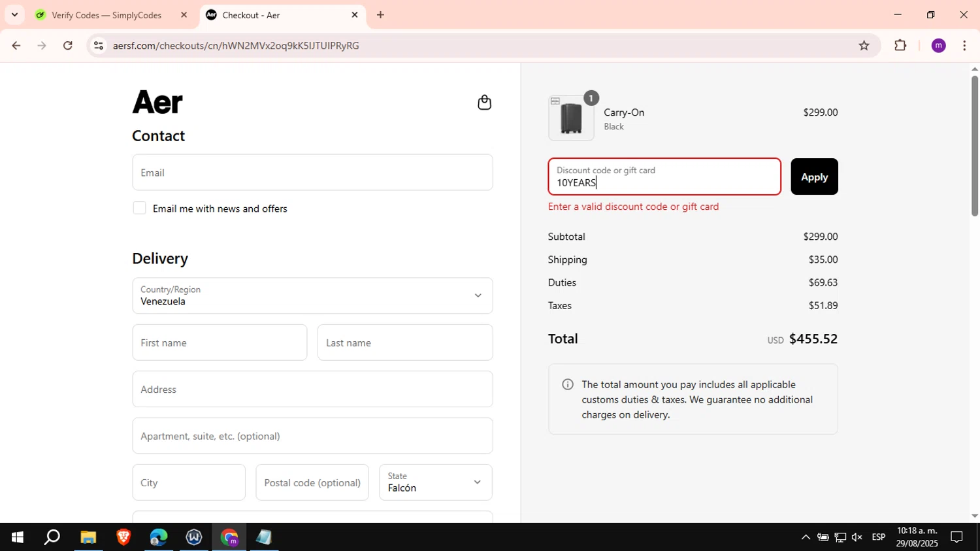Launch Brave browser from the taskbar
The height and width of the screenshot is (551, 980).
click(x=123, y=537)
